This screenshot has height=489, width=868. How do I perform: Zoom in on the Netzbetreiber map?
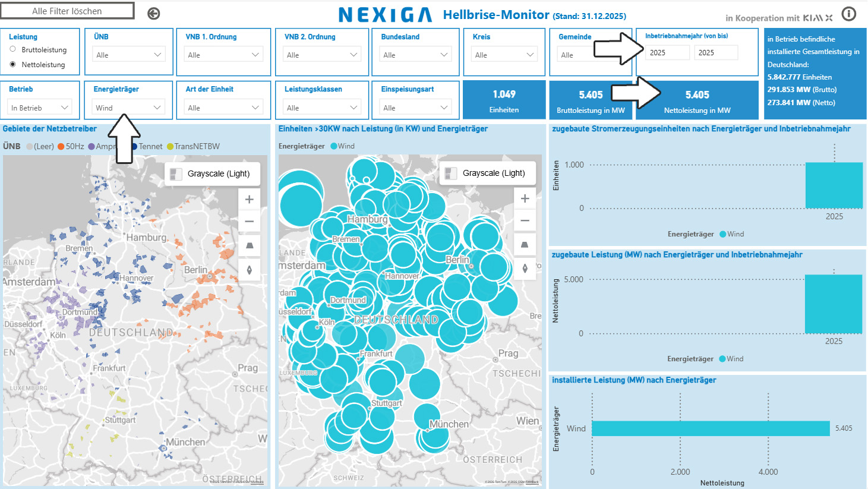(250, 200)
